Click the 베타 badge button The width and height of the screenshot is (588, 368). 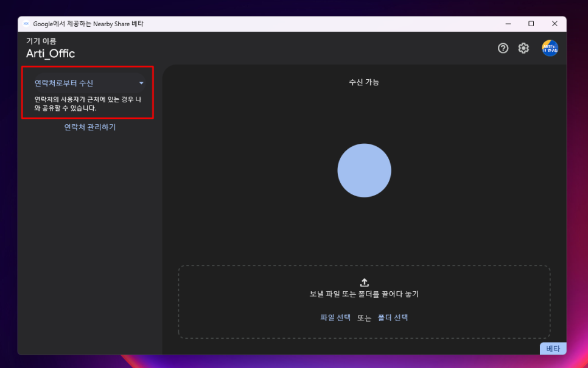click(553, 349)
